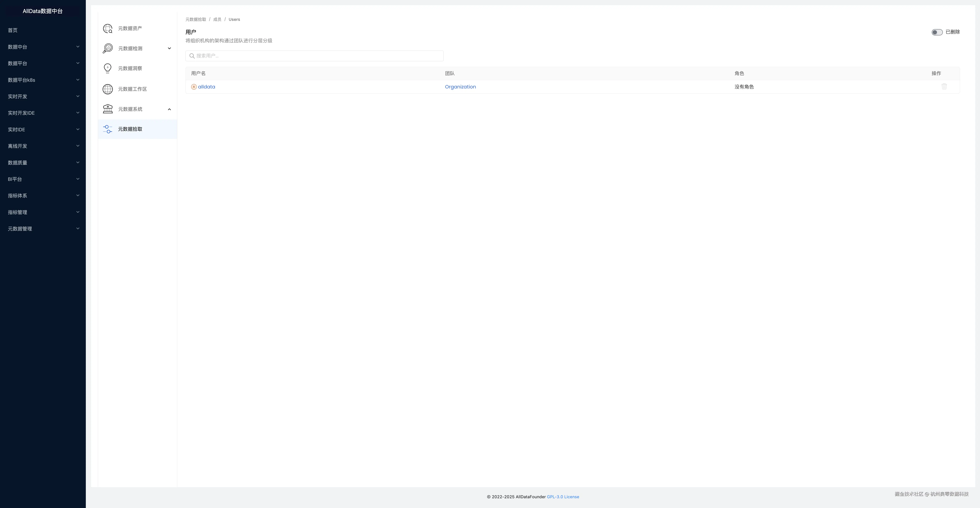Open the 首页 menu item

[13, 30]
